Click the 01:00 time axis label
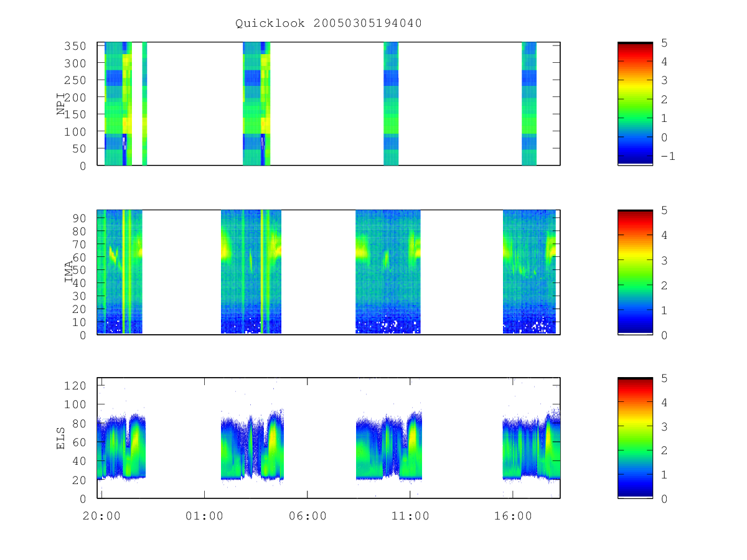Viewport: 747px width, 560px height. click(x=204, y=516)
